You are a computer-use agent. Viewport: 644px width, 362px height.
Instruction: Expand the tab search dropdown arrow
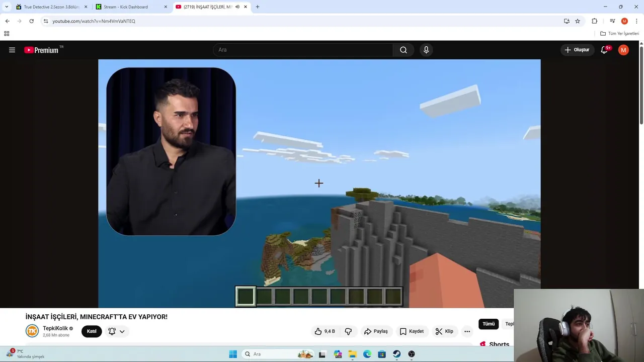(6, 7)
